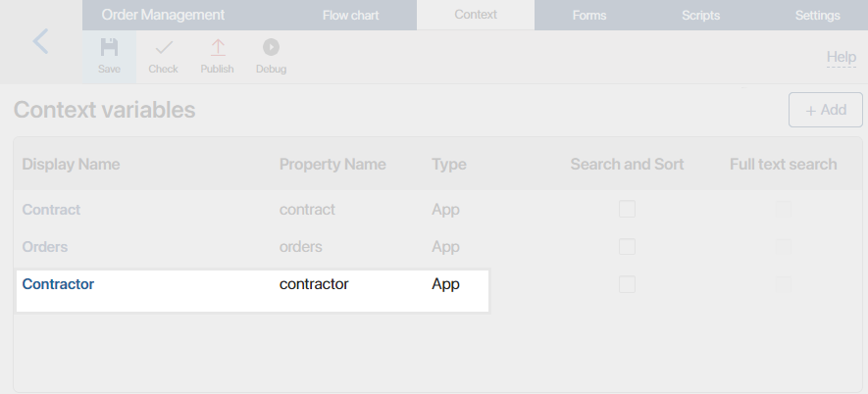The image size is (868, 394).
Task: Open the Forms tab
Action: pyautogui.click(x=589, y=16)
